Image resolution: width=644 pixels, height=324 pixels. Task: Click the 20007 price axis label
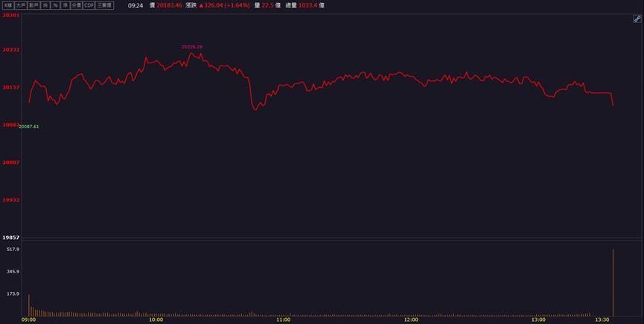point(11,162)
